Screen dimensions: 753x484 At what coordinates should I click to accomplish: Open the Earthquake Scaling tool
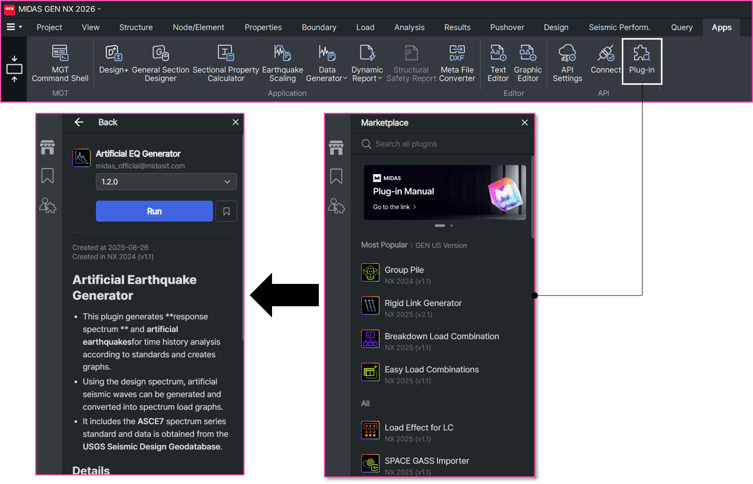coord(282,62)
